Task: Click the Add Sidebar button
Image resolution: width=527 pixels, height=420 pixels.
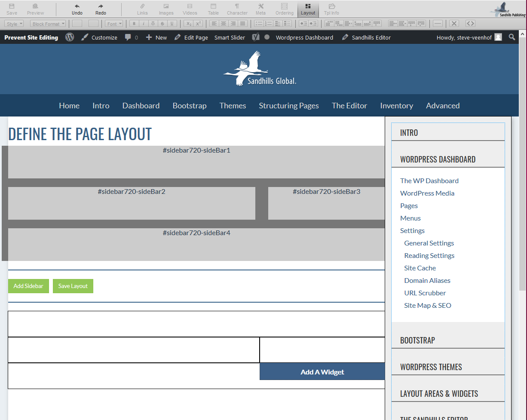Action: pyautogui.click(x=28, y=286)
